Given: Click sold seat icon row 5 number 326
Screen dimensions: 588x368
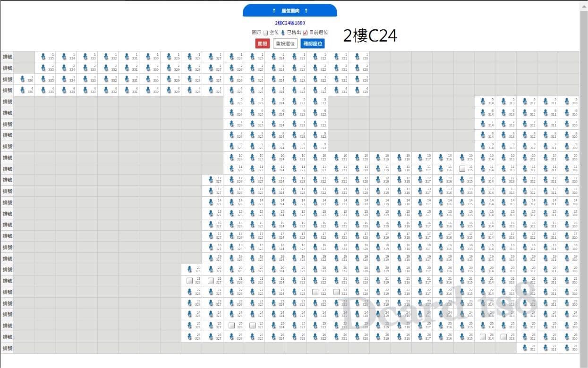Looking at the screenshot, I should (x=232, y=101).
